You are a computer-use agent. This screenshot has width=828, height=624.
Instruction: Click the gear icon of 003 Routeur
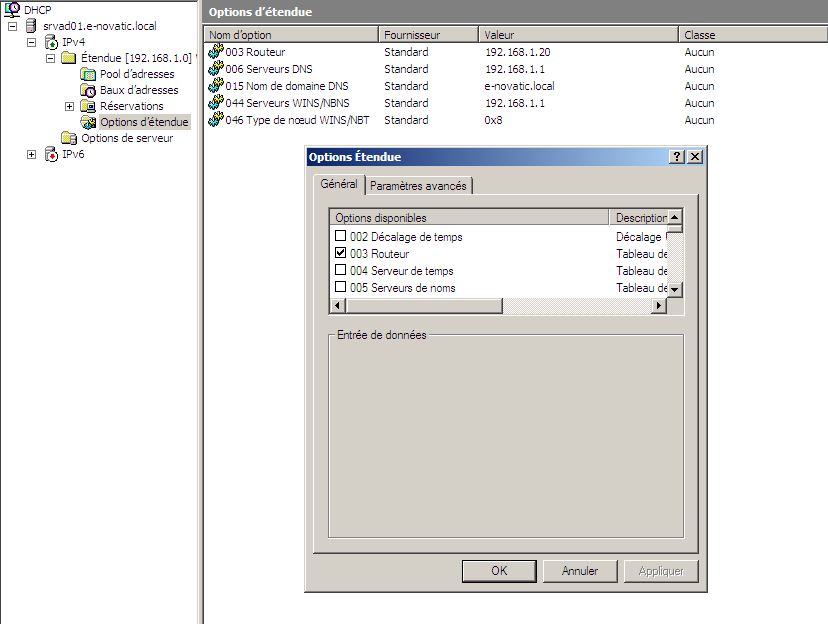click(215, 51)
